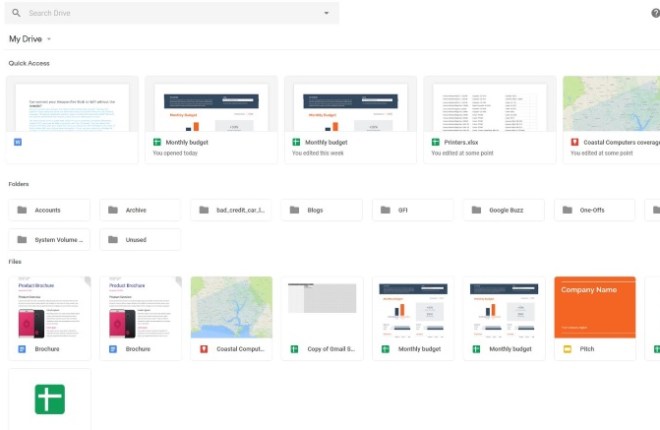This screenshot has height=430, width=660.
Task: Open the bad_credit_car_l... folder name
Action: click(x=240, y=210)
